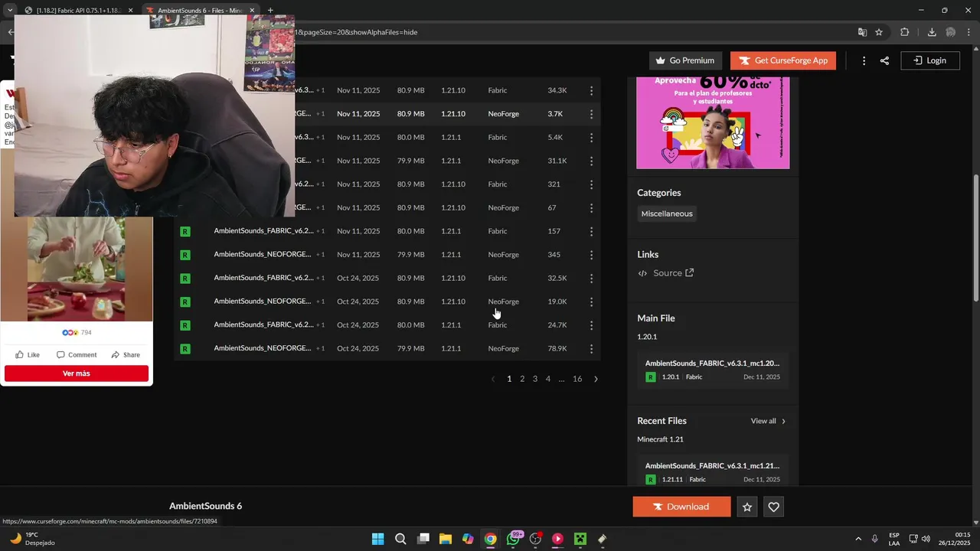Go to page 16 of files
This screenshot has width=980, height=551.
click(x=577, y=379)
